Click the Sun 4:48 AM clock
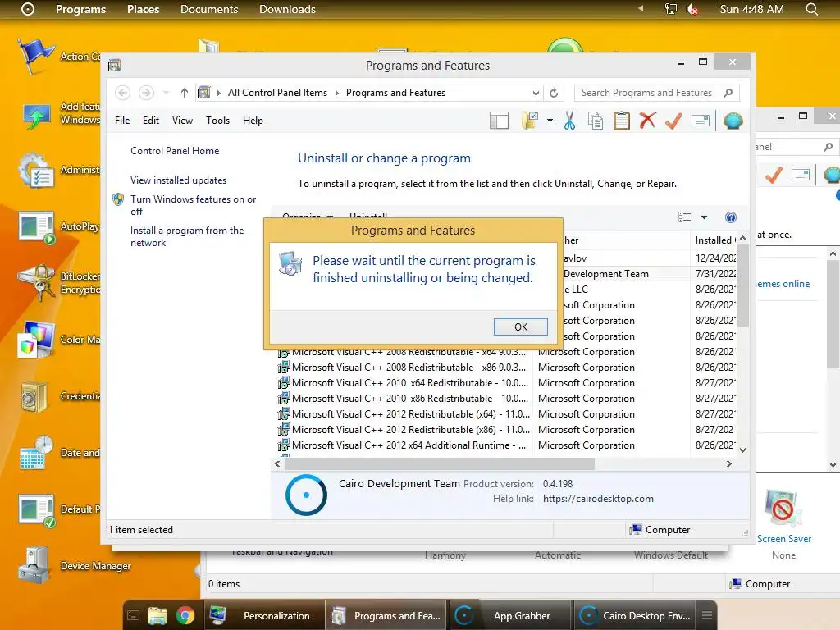Screen dimensions: 840x630 (x=751, y=9)
